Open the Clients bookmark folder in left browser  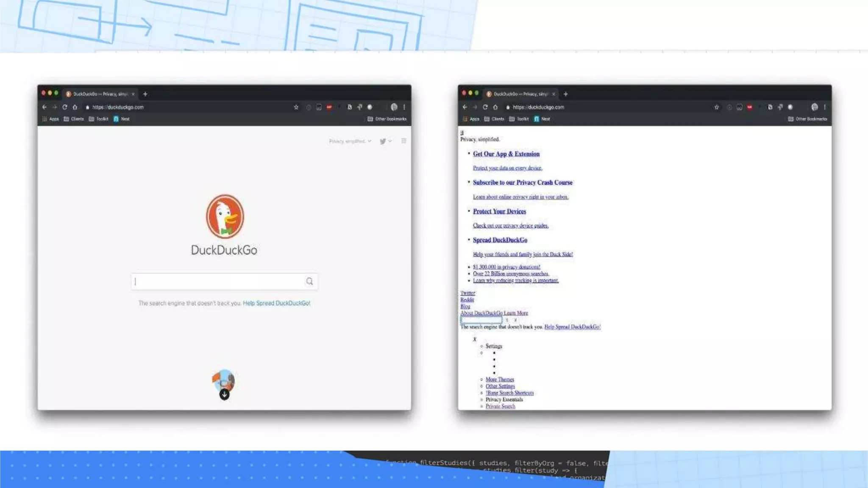tap(74, 119)
